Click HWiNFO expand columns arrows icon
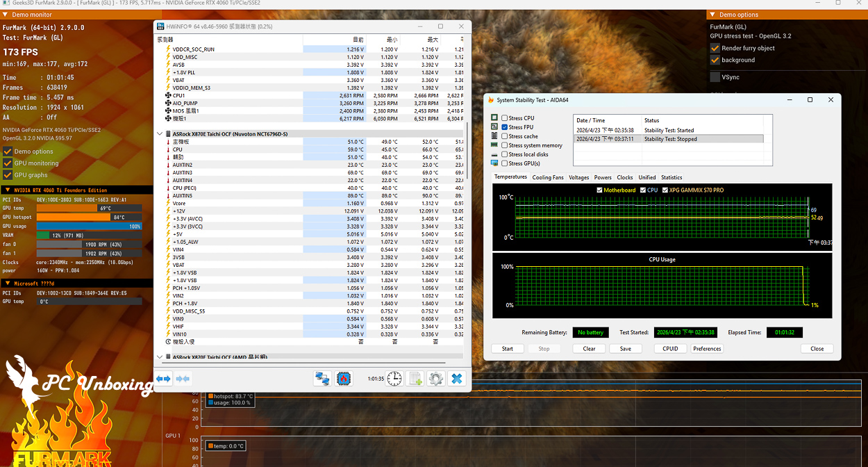Image resolution: width=868 pixels, height=467 pixels. [163, 379]
